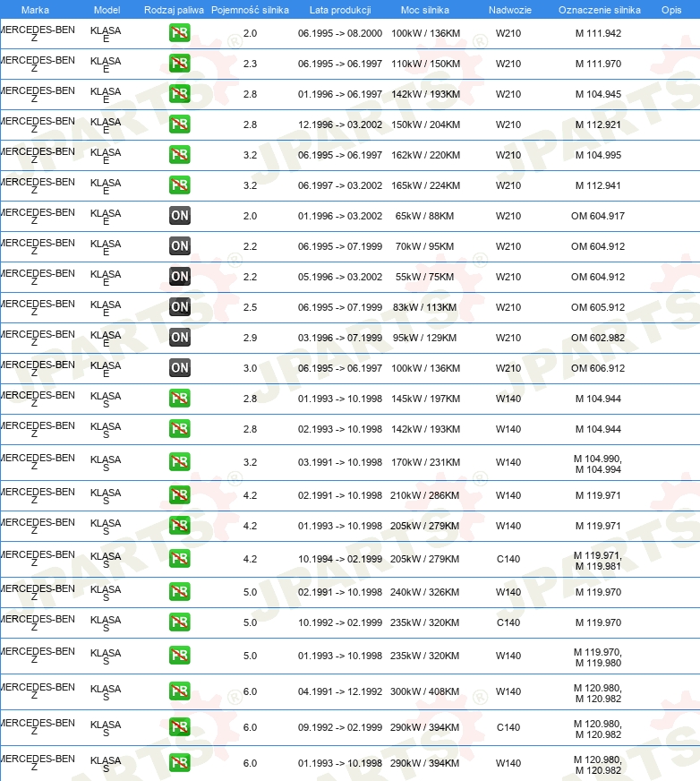
Task: Click the date cell 09.1992 -> 02.1999
Action: (x=340, y=727)
